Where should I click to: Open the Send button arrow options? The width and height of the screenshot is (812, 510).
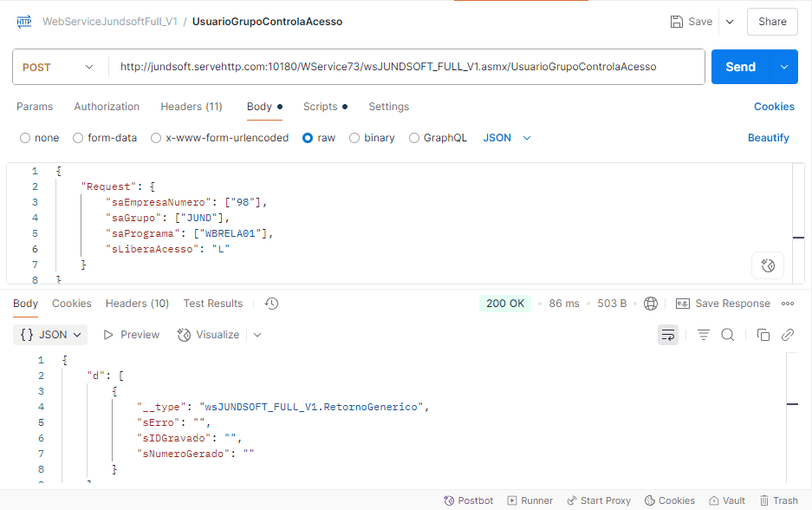pos(784,67)
